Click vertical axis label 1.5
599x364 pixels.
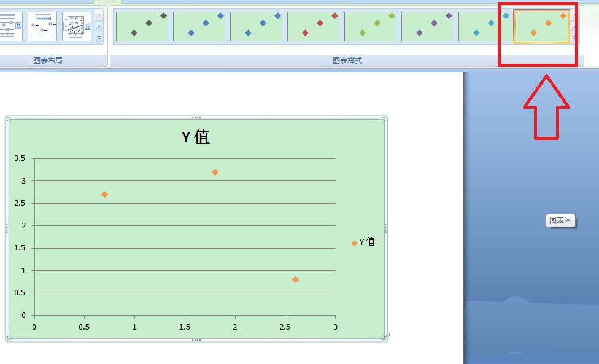pyautogui.click(x=20, y=248)
